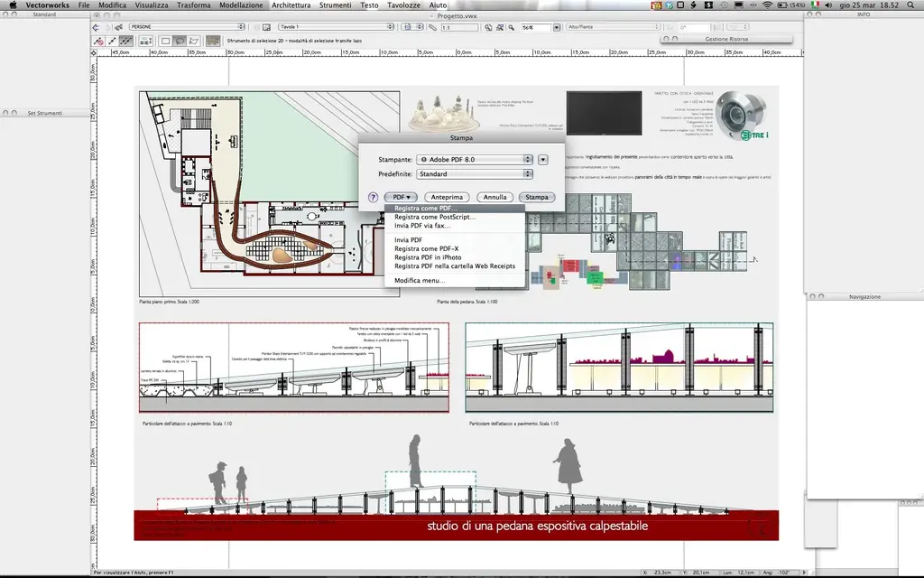Show print preview with Anteprima button
The width and height of the screenshot is (924, 578).
coord(447,197)
